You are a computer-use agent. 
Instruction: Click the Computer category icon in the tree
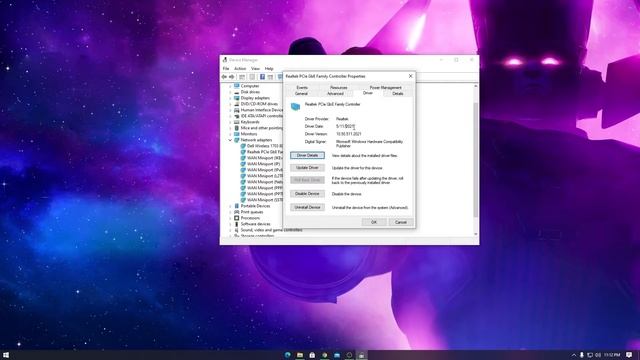tap(237, 86)
